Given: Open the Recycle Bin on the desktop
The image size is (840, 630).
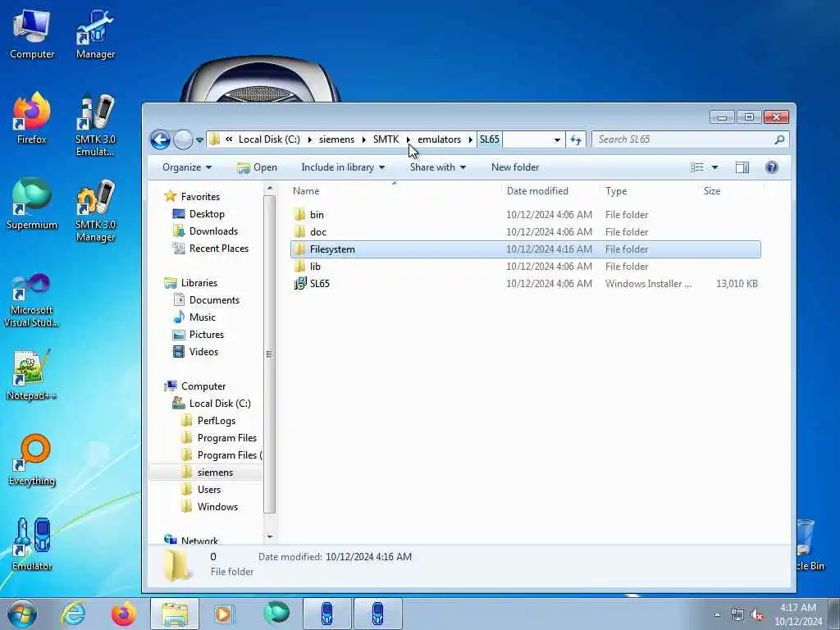Looking at the screenshot, I should (x=809, y=545).
